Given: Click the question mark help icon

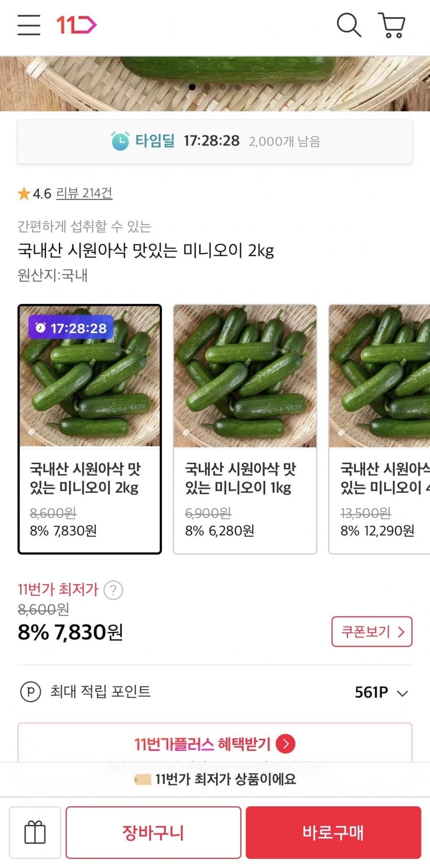Looking at the screenshot, I should [113, 590].
